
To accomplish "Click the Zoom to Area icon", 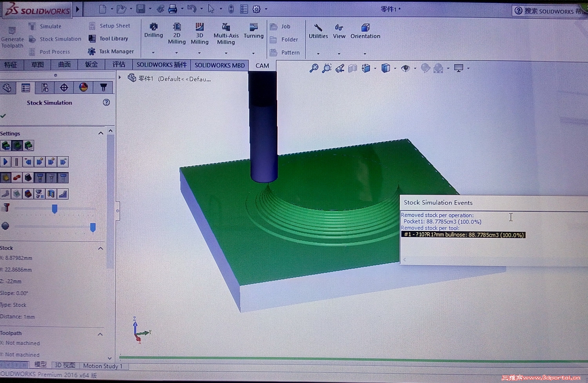I will [327, 68].
